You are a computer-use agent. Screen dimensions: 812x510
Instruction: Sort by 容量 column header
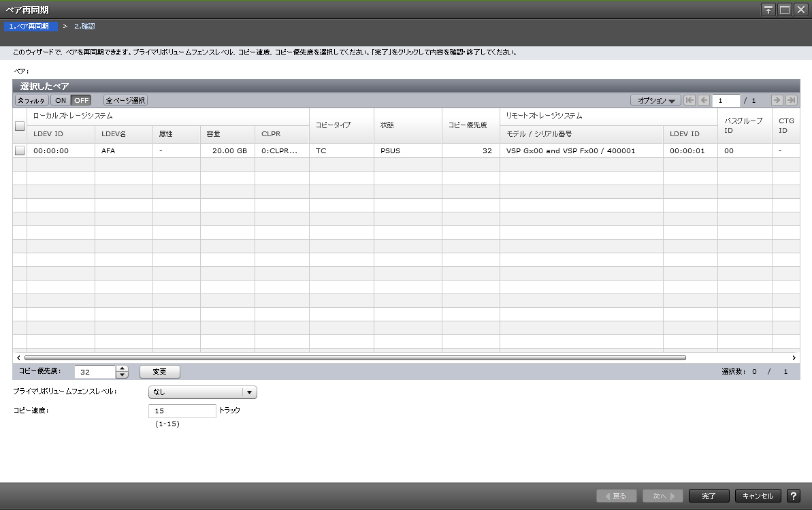click(227, 134)
